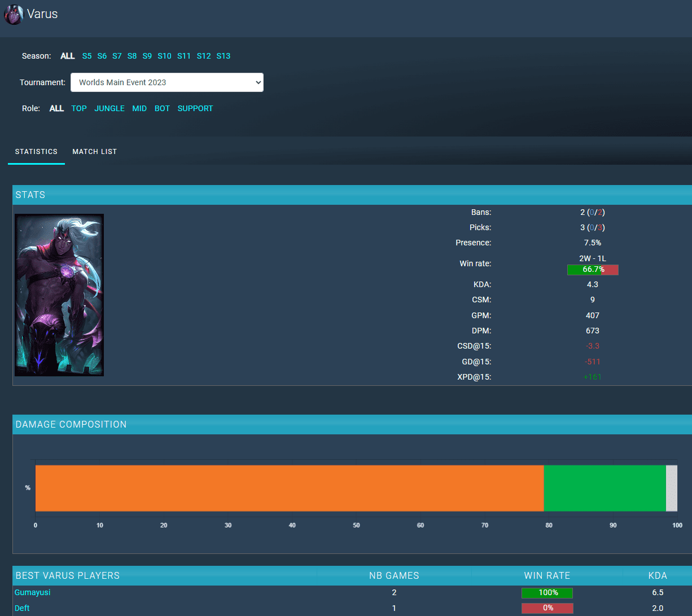
Task: Select the ALL role filter
Action: pos(56,108)
